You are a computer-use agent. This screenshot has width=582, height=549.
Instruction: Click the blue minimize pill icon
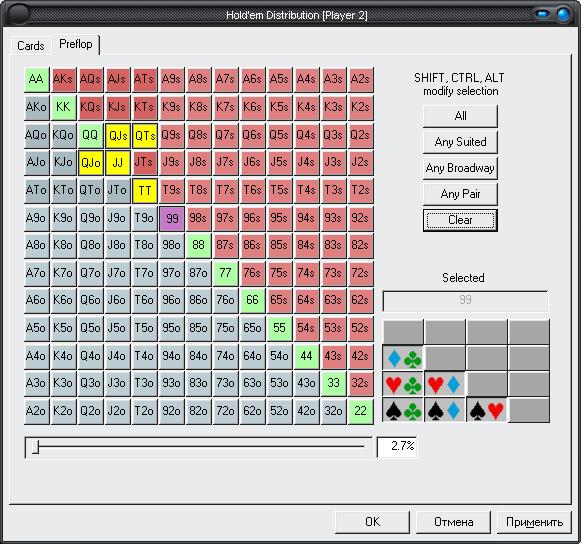[543, 14]
